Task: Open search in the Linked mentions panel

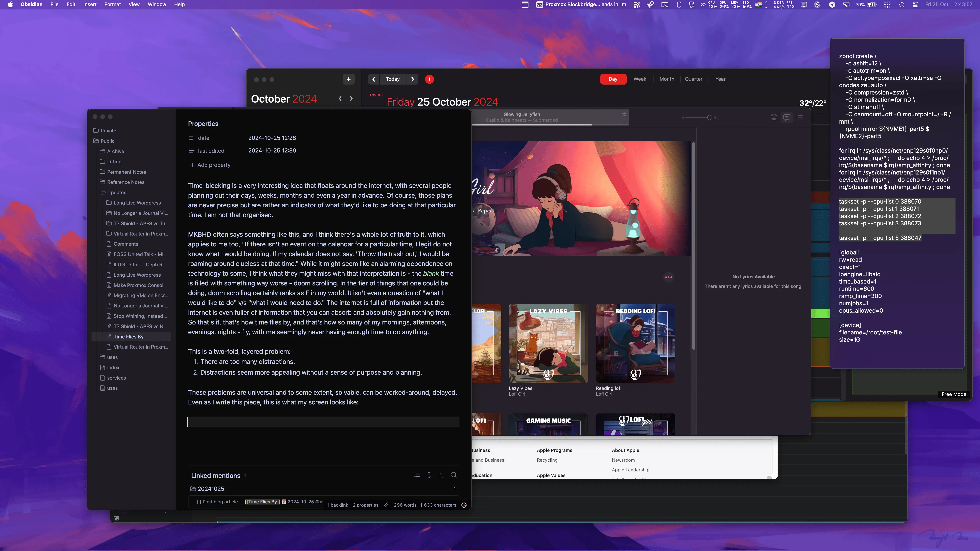Action: (453, 474)
